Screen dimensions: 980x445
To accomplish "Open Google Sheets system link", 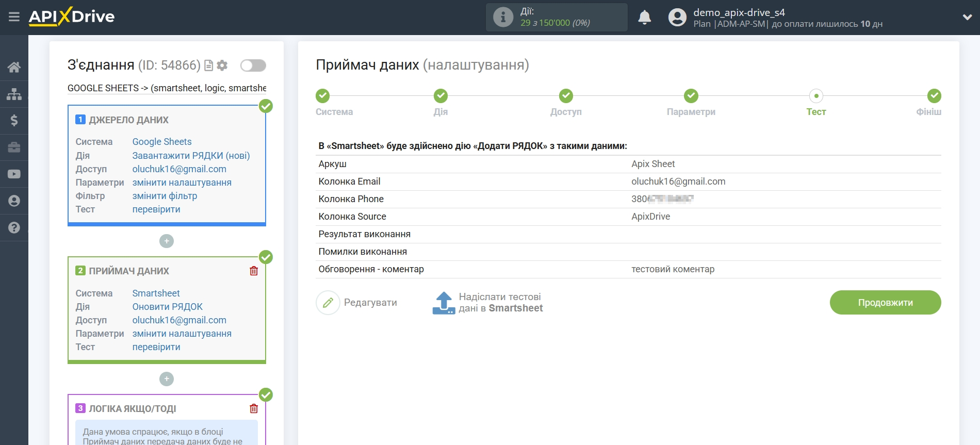I will (162, 142).
